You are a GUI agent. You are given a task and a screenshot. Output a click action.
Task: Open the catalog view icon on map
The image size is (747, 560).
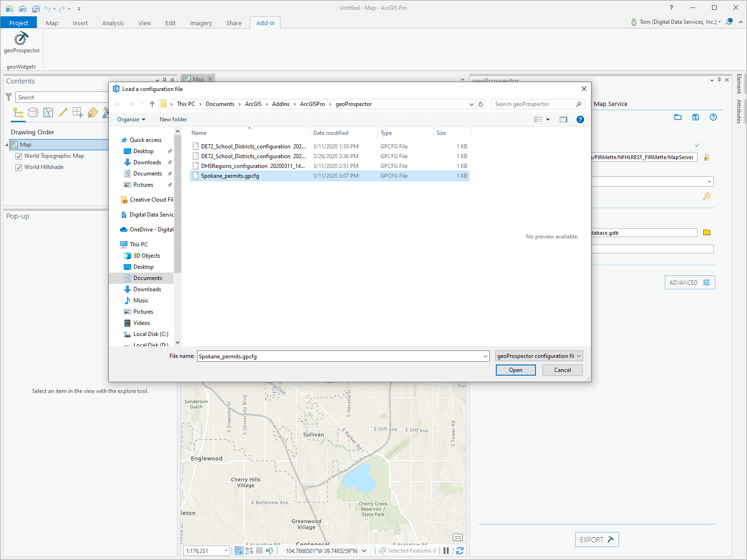[458, 537]
